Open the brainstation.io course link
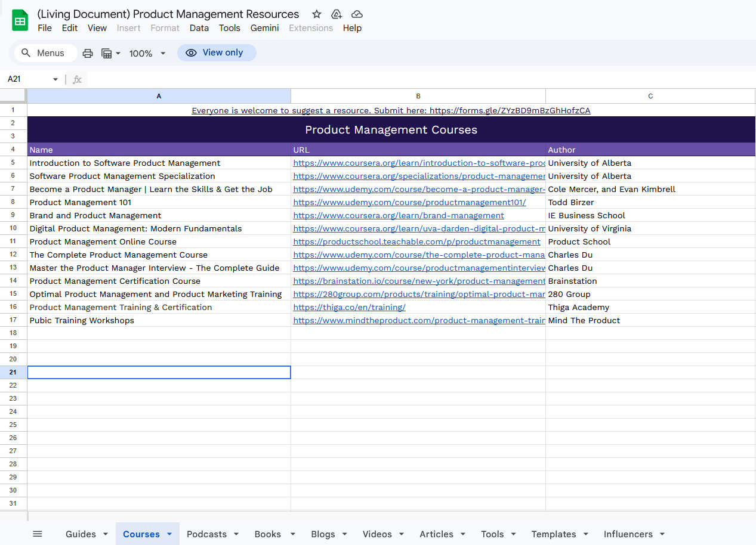756x545 pixels. click(419, 281)
